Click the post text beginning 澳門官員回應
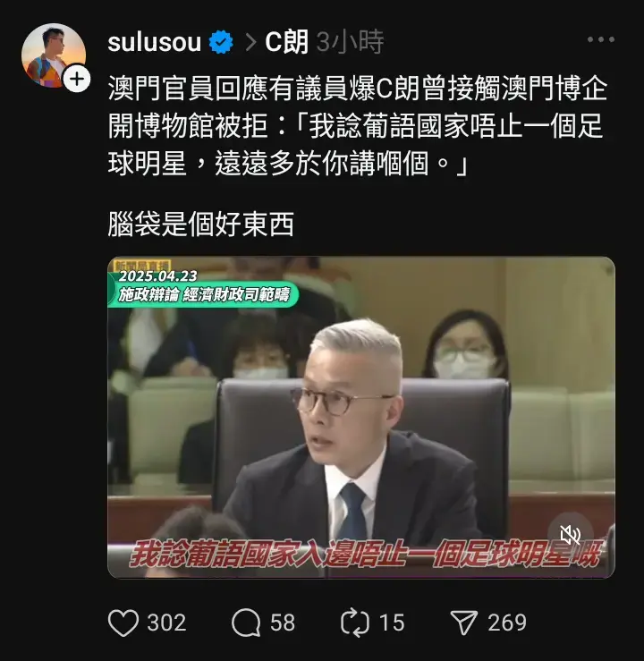 click(x=358, y=126)
